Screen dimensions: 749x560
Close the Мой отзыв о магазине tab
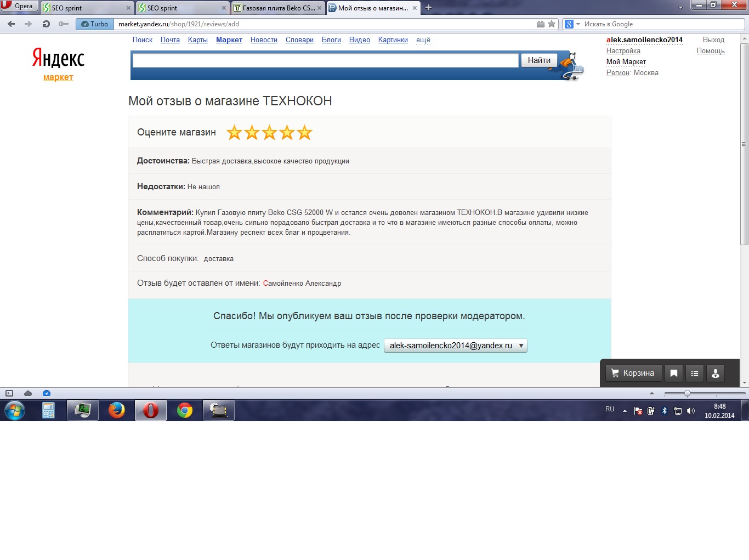[415, 8]
